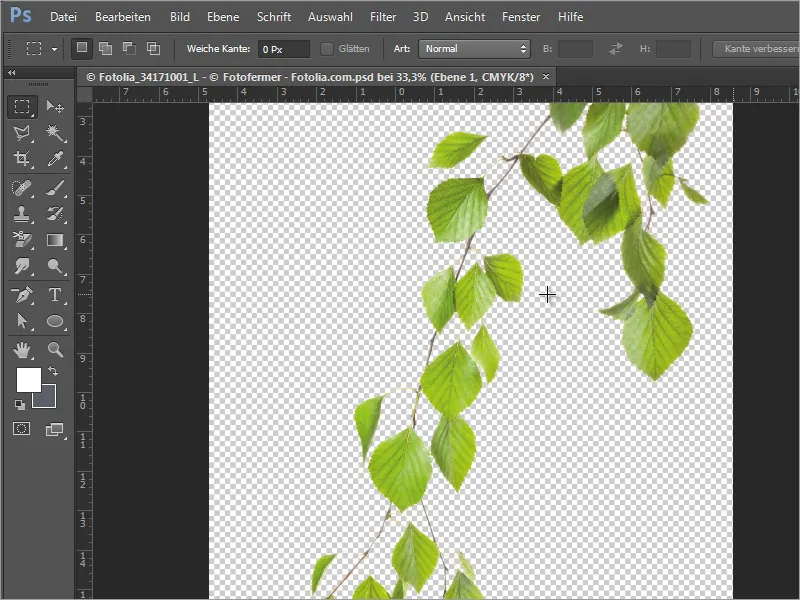Click the B width input field
Viewport: 800px width, 600px height.
576,49
